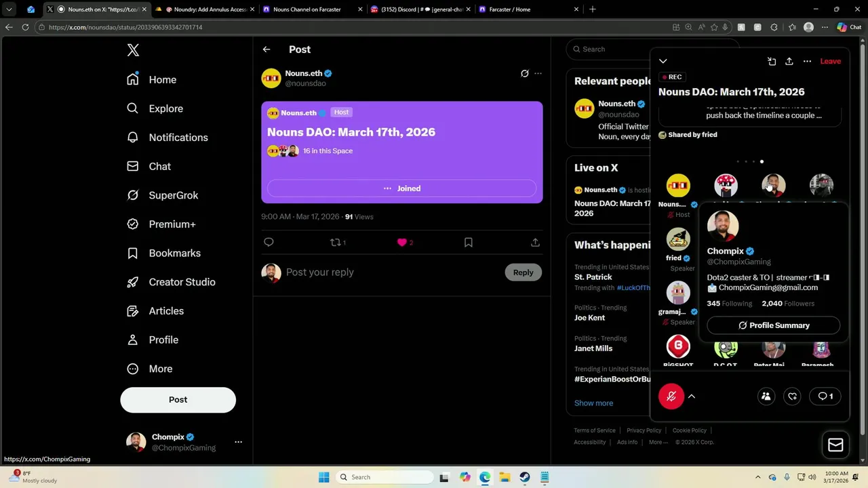Click the repost icon under the post
The height and width of the screenshot is (488, 868).
click(337, 242)
